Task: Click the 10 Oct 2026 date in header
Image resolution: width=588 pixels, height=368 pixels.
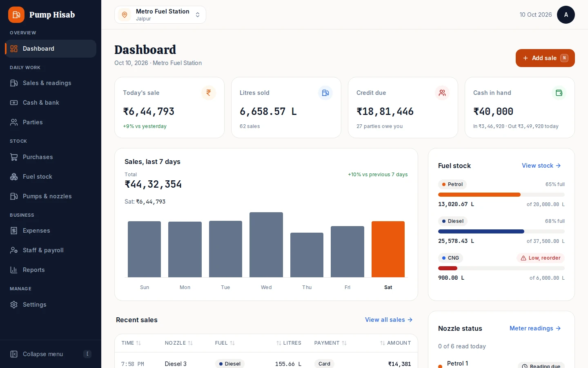Action: (536, 15)
